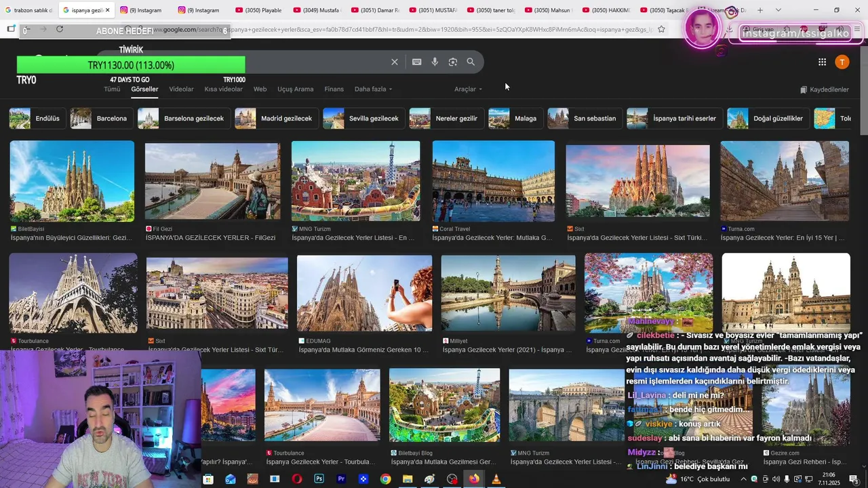Screen dimensions: 868x488
Task: Open the Finans tab
Action: 334,89
